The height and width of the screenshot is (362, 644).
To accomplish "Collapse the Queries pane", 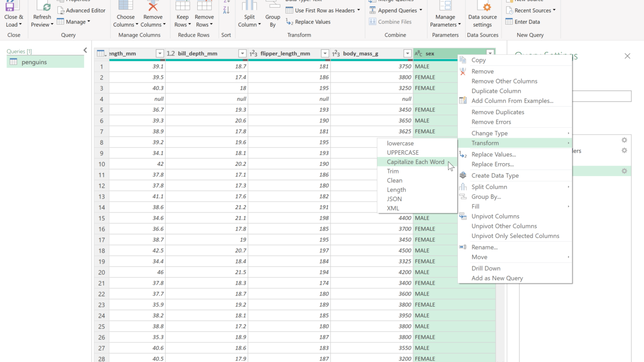I will (x=85, y=50).
